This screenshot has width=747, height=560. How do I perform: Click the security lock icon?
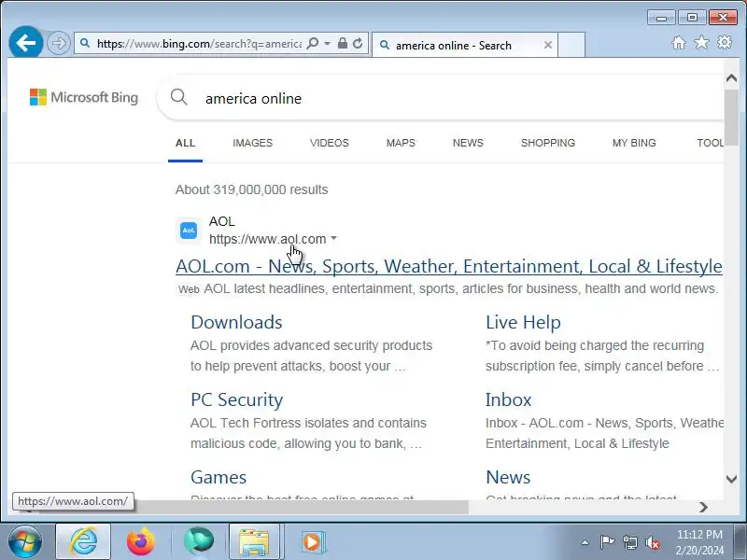(342, 43)
